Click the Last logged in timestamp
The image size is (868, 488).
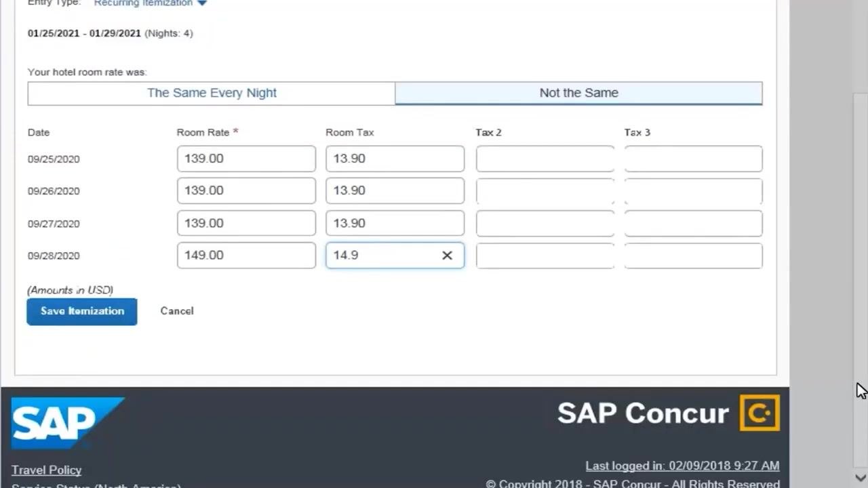pyautogui.click(x=682, y=466)
